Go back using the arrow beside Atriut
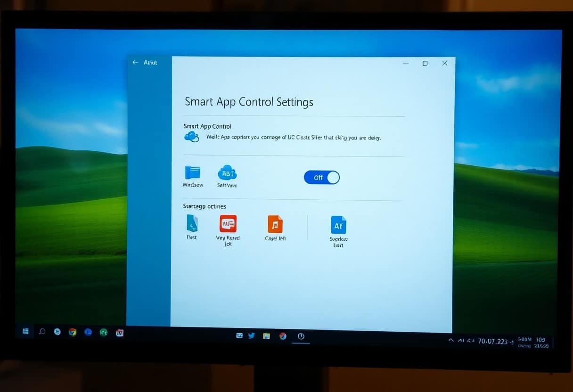This screenshot has height=392, width=573. pyautogui.click(x=136, y=62)
